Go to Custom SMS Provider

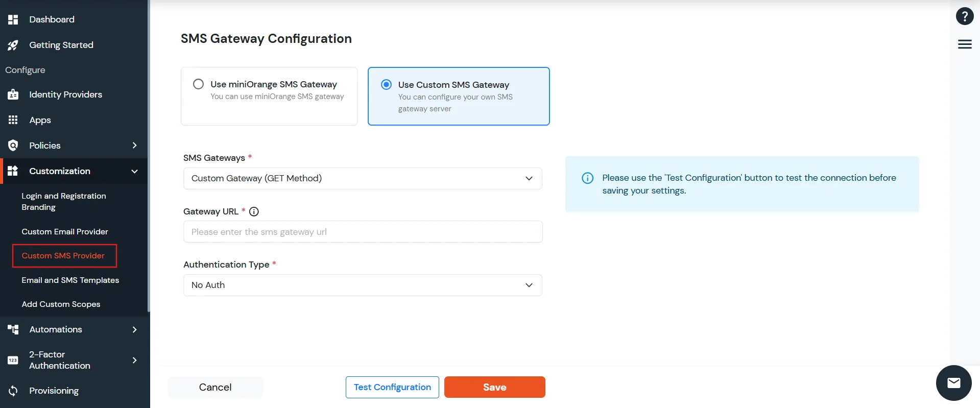point(63,256)
